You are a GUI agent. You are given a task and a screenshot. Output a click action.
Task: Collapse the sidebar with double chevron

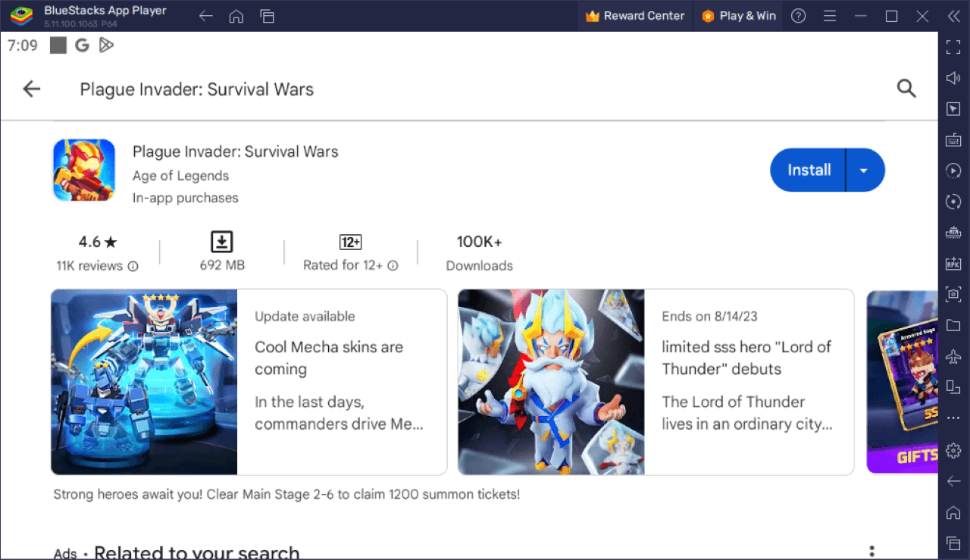tap(953, 16)
